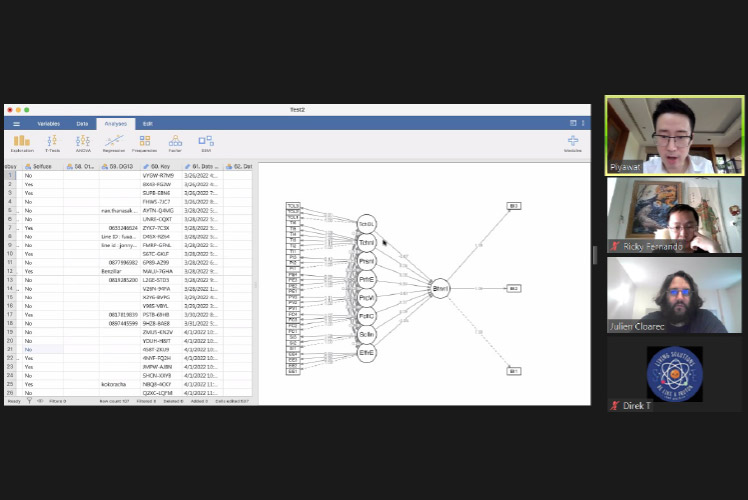Click the TchDL latent variable node
Viewport: 748px width, 500px height.
click(366, 224)
